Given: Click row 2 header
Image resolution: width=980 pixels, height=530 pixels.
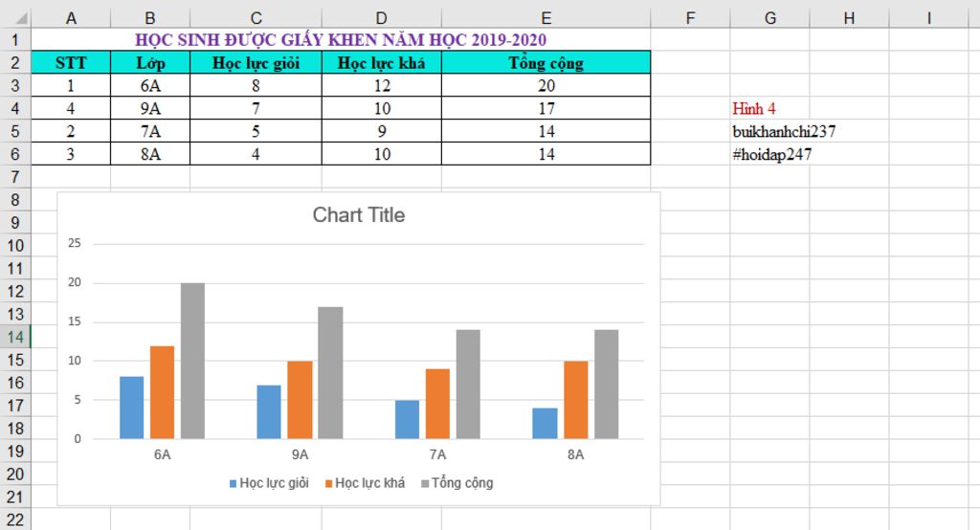Looking at the screenshot, I should tap(15, 62).
